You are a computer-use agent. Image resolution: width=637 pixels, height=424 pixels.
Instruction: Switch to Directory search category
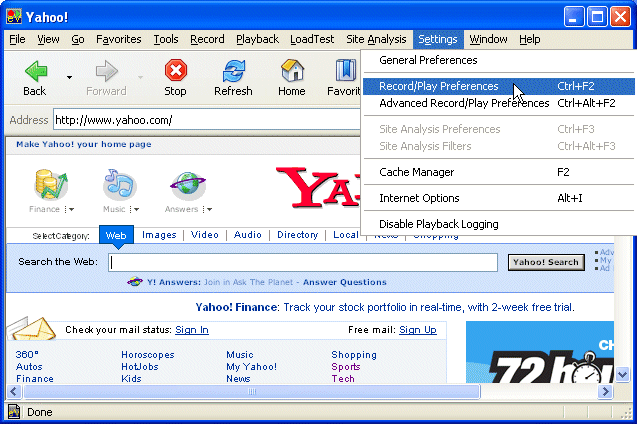(297, 235)
